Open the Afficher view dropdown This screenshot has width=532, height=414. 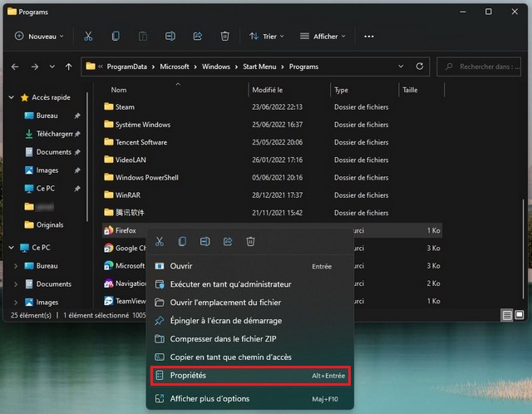[323, 37]
